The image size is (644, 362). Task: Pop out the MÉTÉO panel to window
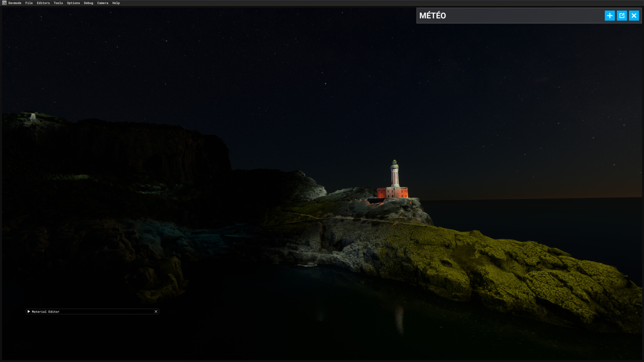622,16
